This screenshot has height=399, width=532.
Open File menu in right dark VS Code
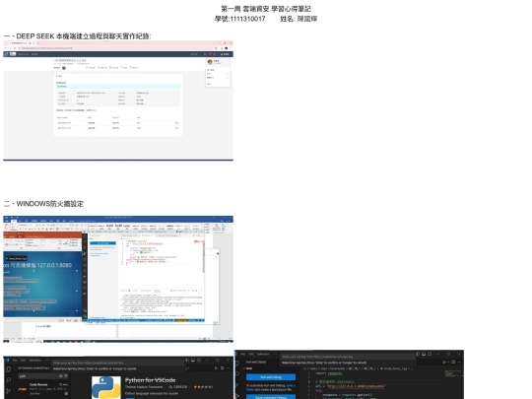click(x=242, y=354)
